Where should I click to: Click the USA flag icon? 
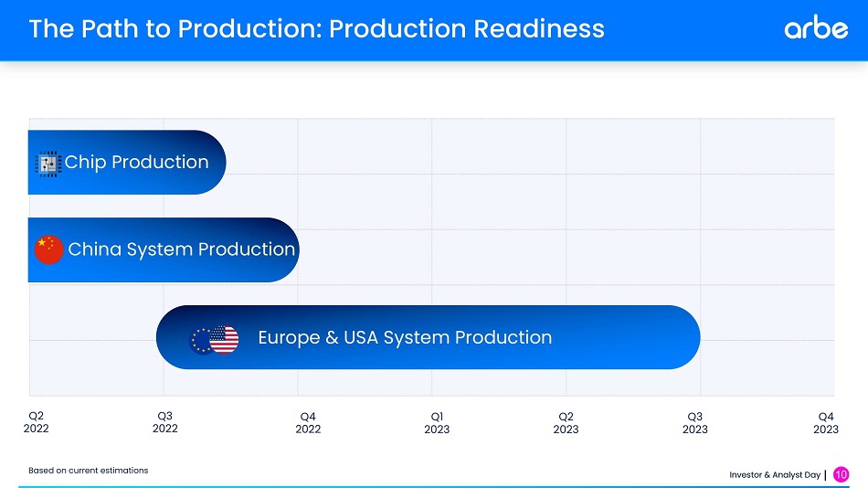click(x=223, y=340)
